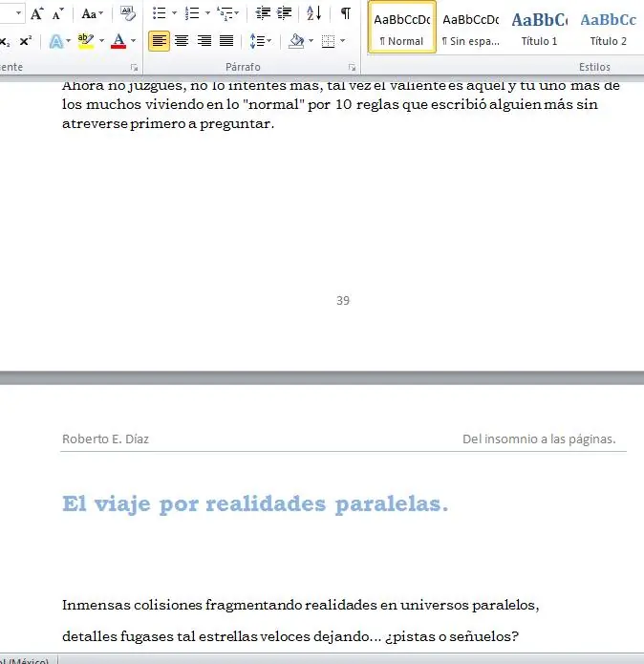Viewport: 644px width, 664px height.
Task: Click the Sort A-Z icon
Action: (313, 13)
